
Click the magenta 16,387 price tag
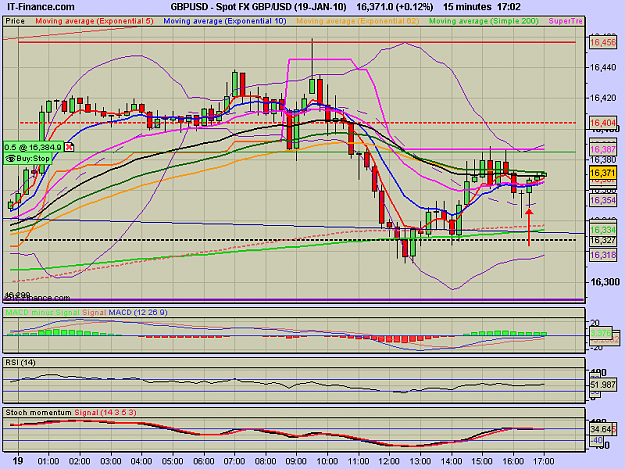point(603,149)
